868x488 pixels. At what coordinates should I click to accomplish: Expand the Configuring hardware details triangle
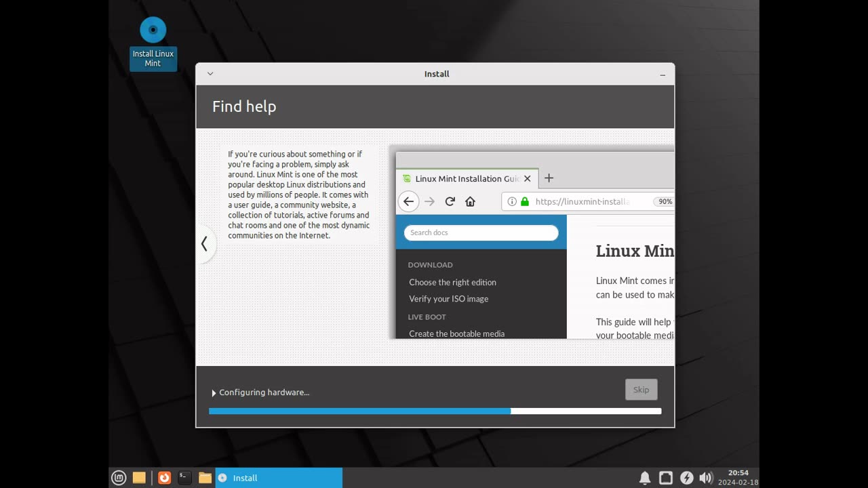coord(214,393)
